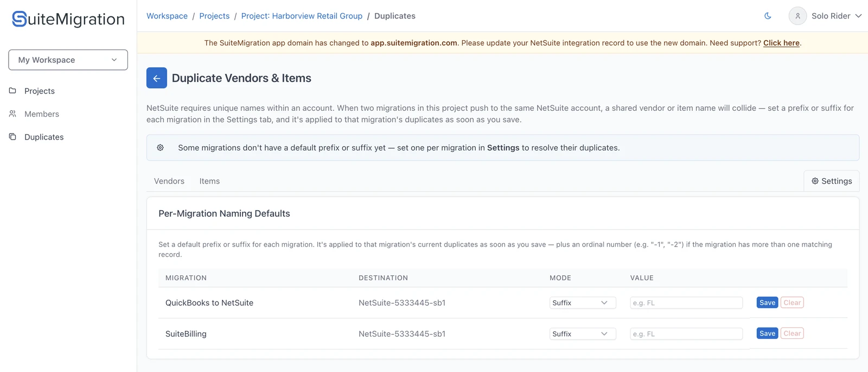
Task: Open Mode dropdown for SuiteBilling row
Action: click(583, 333)
